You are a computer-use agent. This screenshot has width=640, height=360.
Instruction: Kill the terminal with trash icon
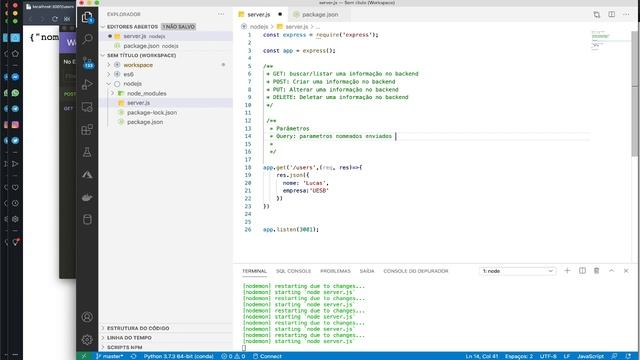(x=596, y=271)
